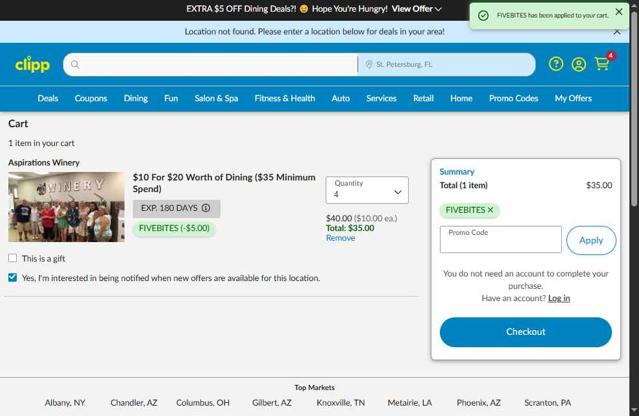Screen dimensions: 639x416
Task: Check the This is a gift box
Action: (13, 258)
